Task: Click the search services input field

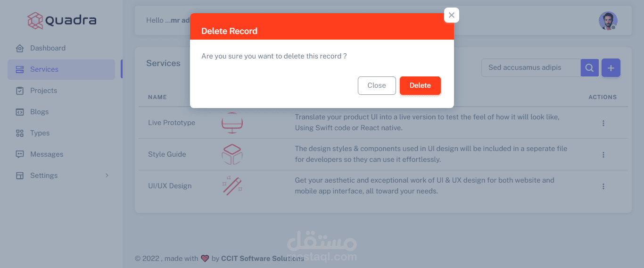Action: tap(530, 68)
